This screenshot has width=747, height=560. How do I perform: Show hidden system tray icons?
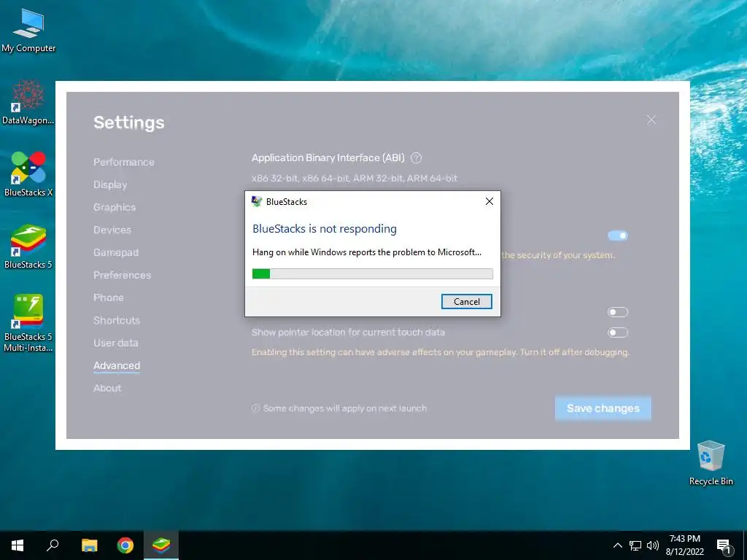[x=617, y=545]
